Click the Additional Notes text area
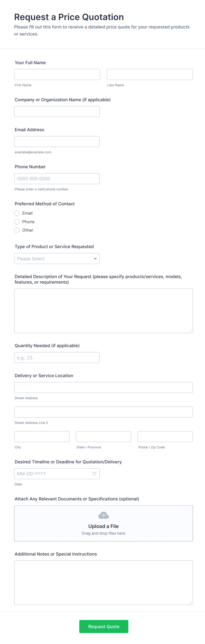 tap(104, 582)
